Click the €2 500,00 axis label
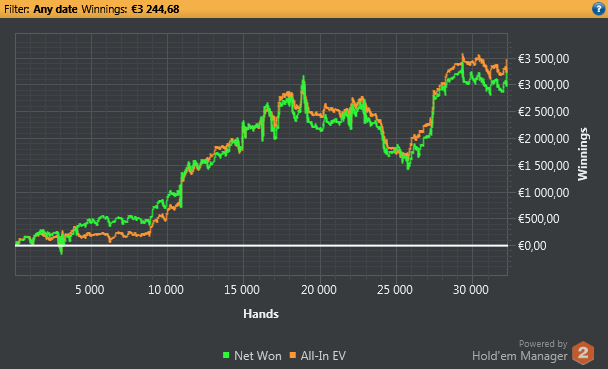Image resolution: width=608 pixels, height=369 pixels. tap(544, 112)
